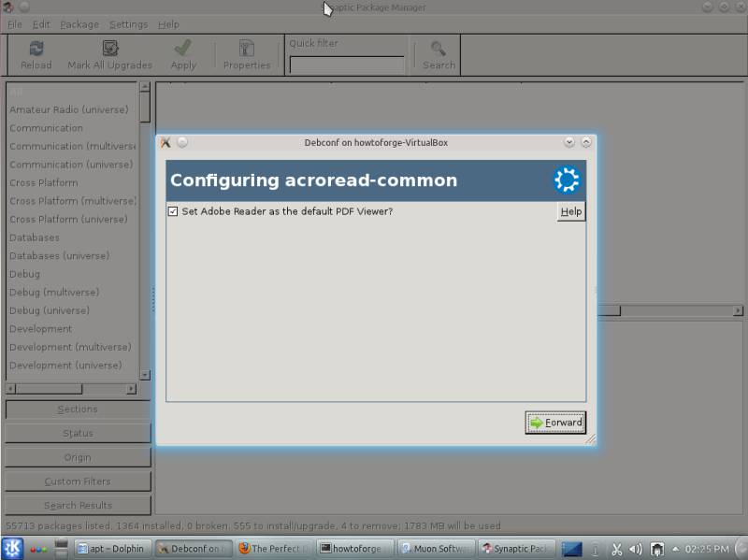The image size is (748, 560).
Task: Click the Sections button in Synaptic
Action: 78,409
